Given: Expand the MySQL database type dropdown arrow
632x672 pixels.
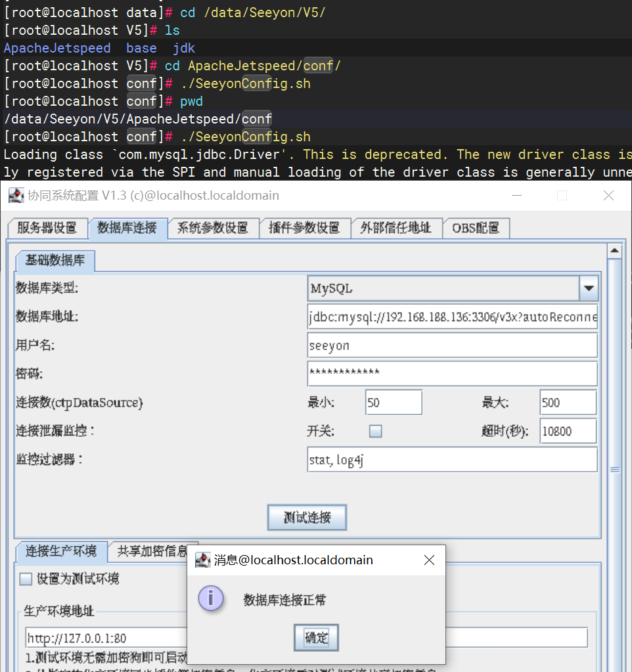Looking at the screenshot, I should [x=589, y=288].
